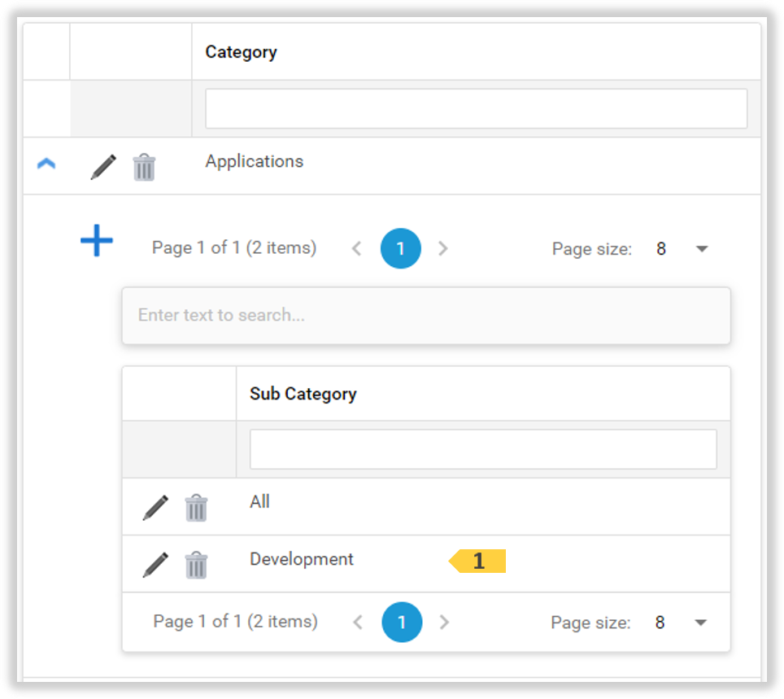Go to next page in bottom pager
This screenshot has width=784, height=699.
click(x=445, y=622)
